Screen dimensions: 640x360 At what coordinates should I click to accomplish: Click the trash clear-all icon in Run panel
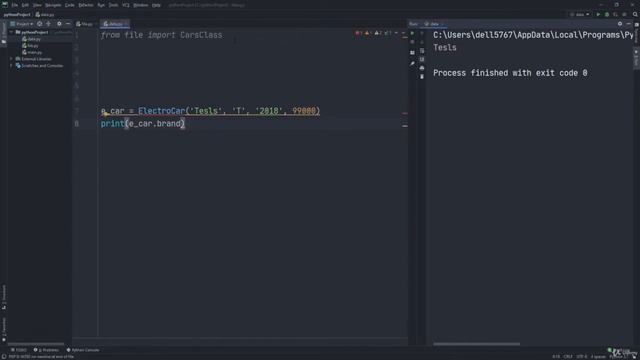pos(422,77)
